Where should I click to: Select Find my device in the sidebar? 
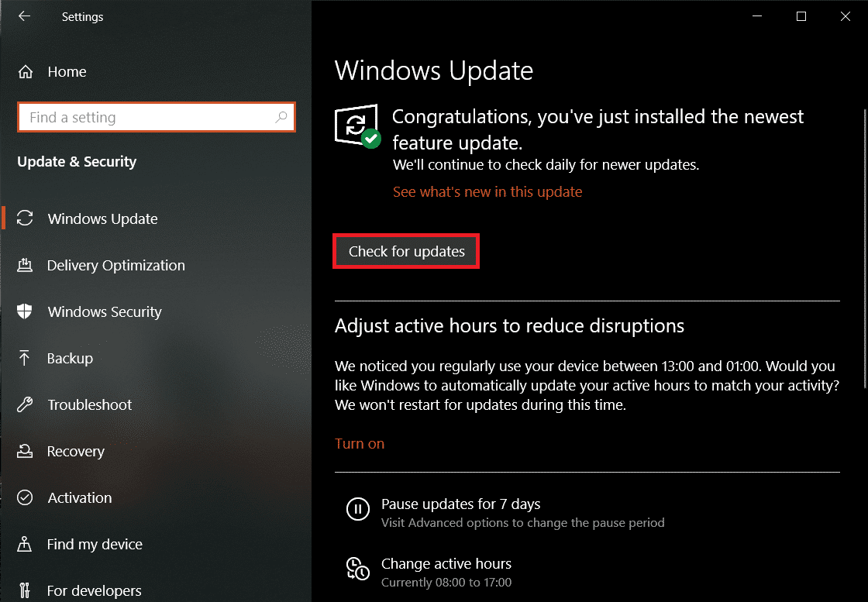click(x=26, y=544)
